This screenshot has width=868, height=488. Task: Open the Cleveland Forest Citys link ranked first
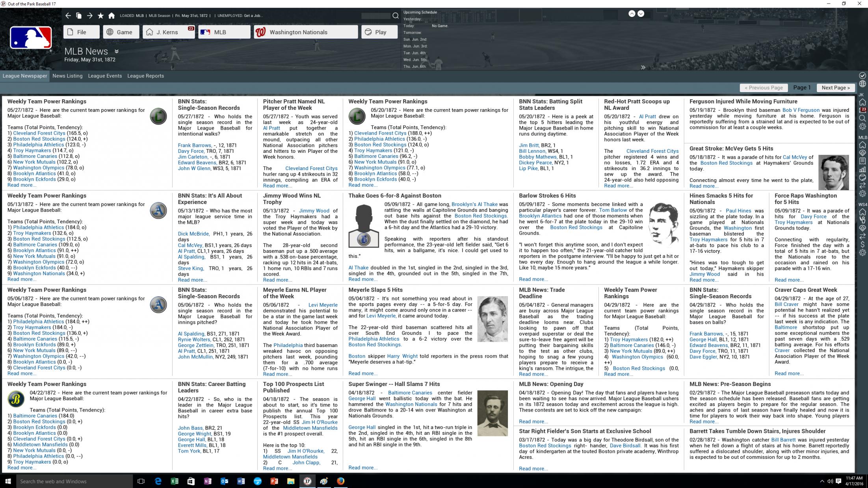click(39, 133)
